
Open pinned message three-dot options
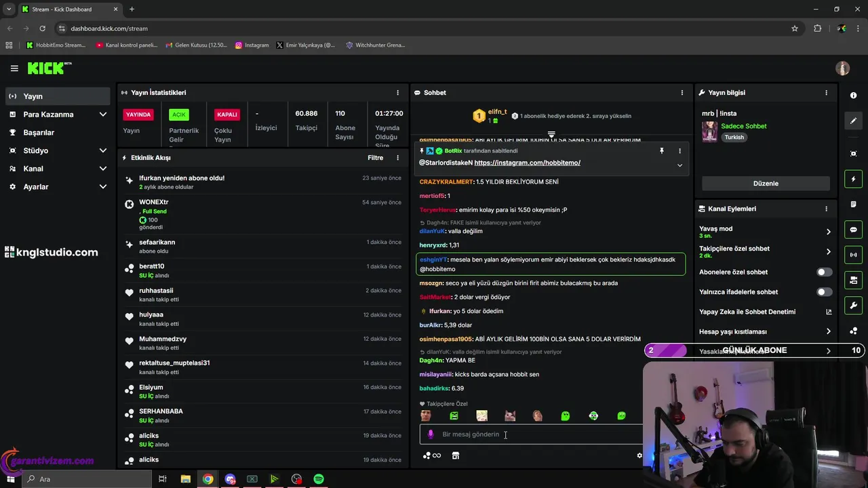(679, 151)
